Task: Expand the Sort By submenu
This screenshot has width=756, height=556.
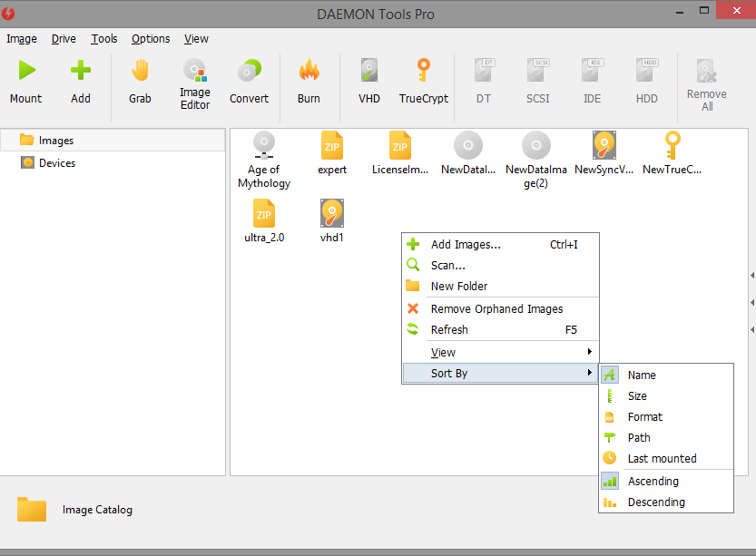Action: (500, 373)
